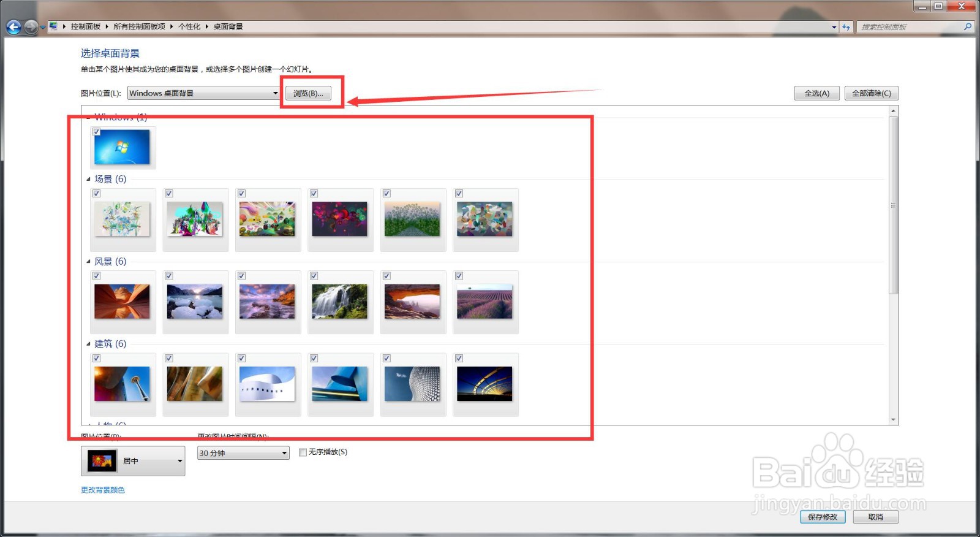Image resolution: width=980 pixels, height=537 pixels.
Task: Expand the arrow after 控制面板 breadcrumb
Action: pos(107,26)
